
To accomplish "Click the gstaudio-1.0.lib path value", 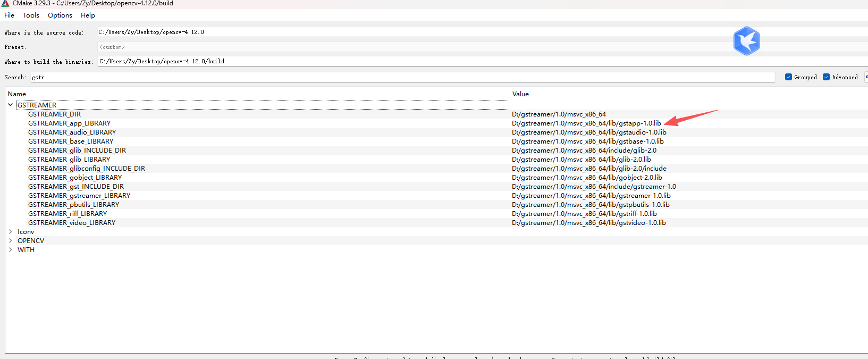I will pos(589,132).
